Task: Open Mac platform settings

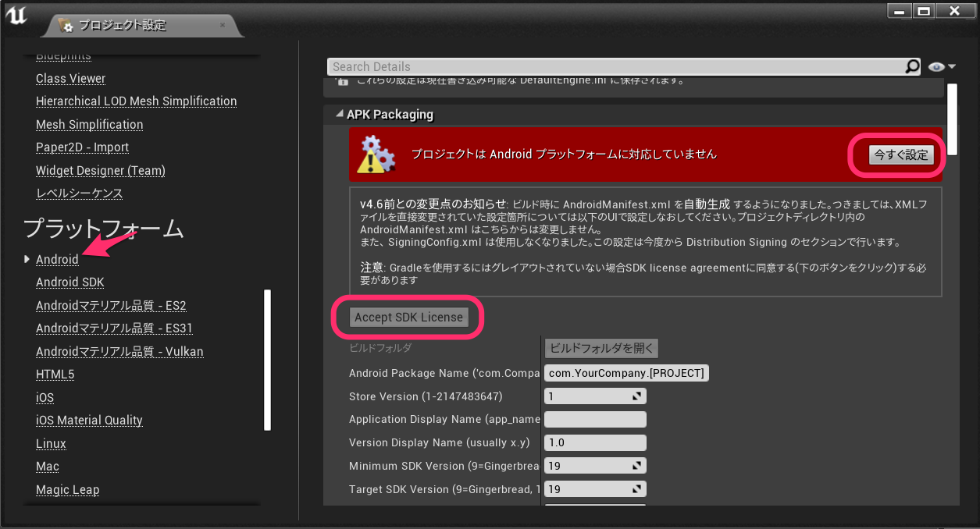Action: coord(47,467)
